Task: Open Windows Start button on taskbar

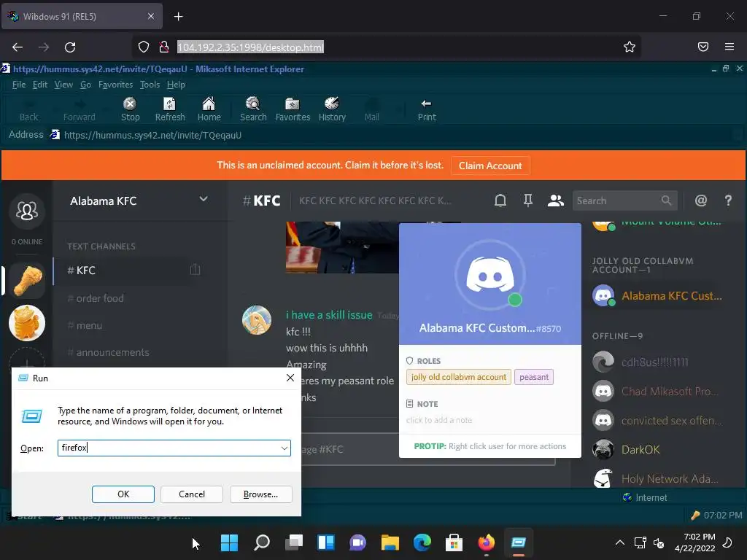Action: 229,542
